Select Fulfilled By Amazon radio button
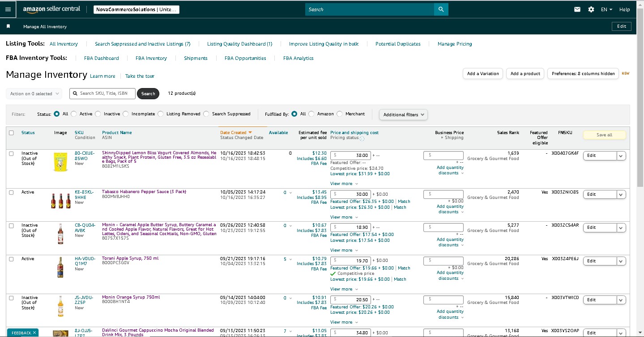 point(311,114)
